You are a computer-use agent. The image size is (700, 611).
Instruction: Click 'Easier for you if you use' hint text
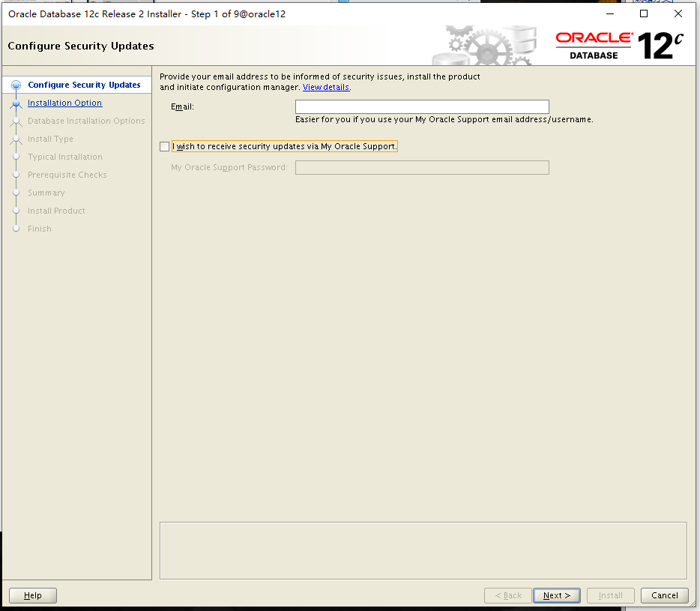click(x=444, y=119)
